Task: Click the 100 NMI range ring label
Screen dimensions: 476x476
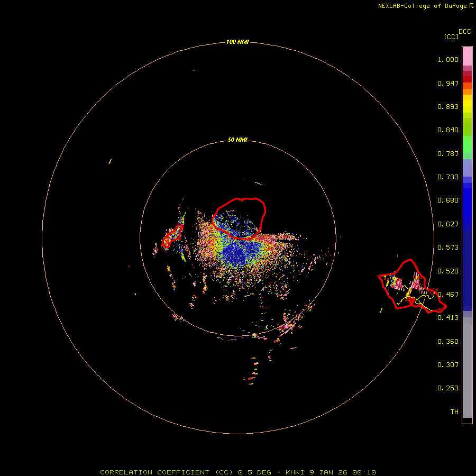Action: coord(237,42)
